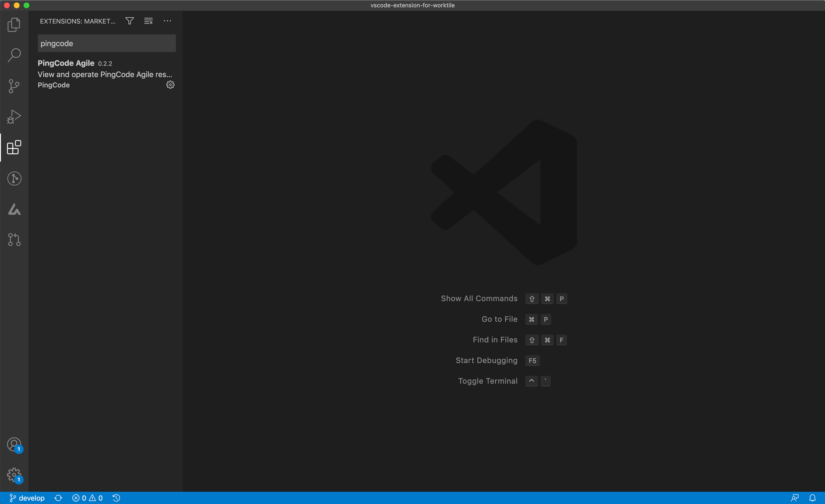Open the Search view in activity bar

coord(14,55)
